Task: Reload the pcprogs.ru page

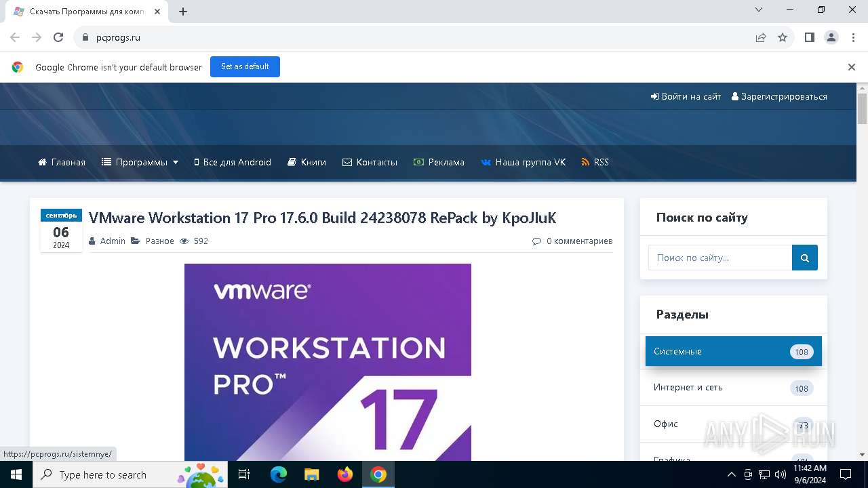Action: [58, 37]
